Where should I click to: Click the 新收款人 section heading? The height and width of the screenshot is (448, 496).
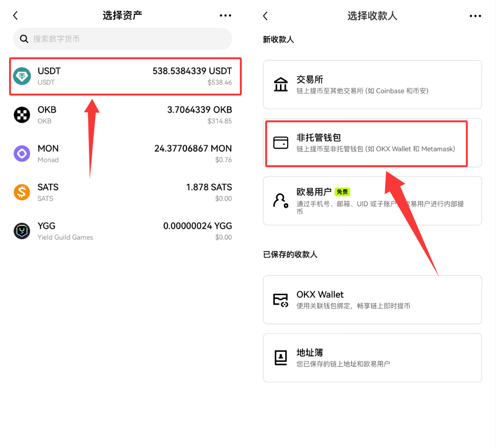(x=279, y=40)
